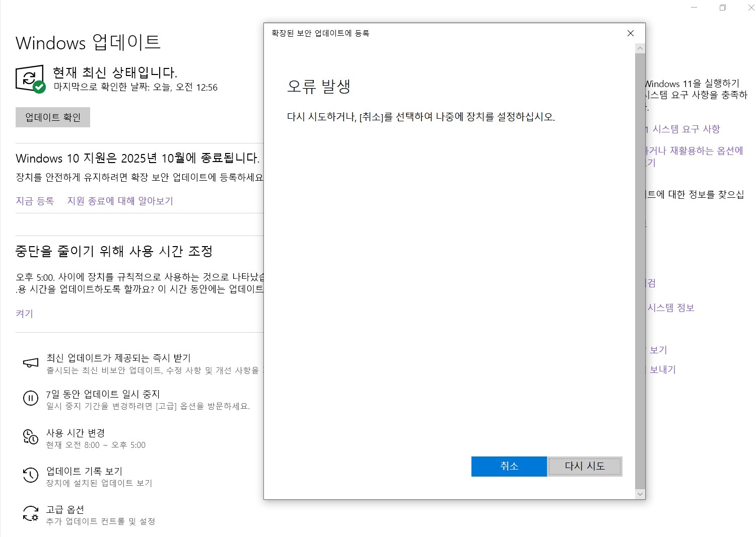
Task: Click the 업데이트 확인 button
Action: [53, 117]
